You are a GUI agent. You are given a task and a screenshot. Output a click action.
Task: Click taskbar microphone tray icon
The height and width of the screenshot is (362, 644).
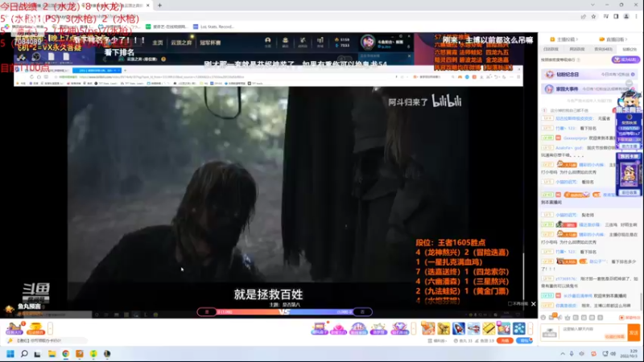572,354
